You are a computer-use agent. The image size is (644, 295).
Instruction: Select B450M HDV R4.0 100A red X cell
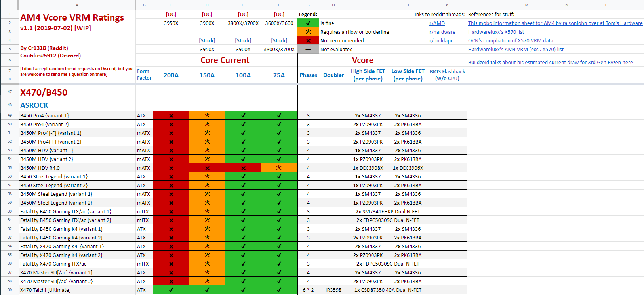tap(243, 168)
